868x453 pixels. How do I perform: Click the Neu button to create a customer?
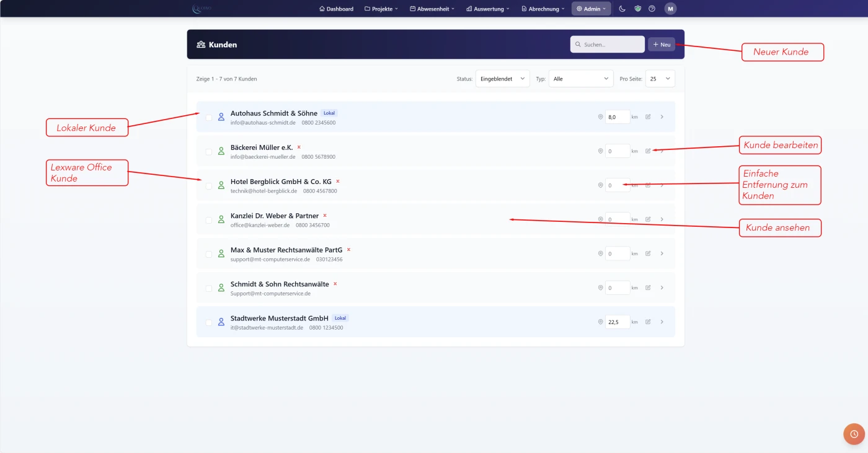(662, 44)
